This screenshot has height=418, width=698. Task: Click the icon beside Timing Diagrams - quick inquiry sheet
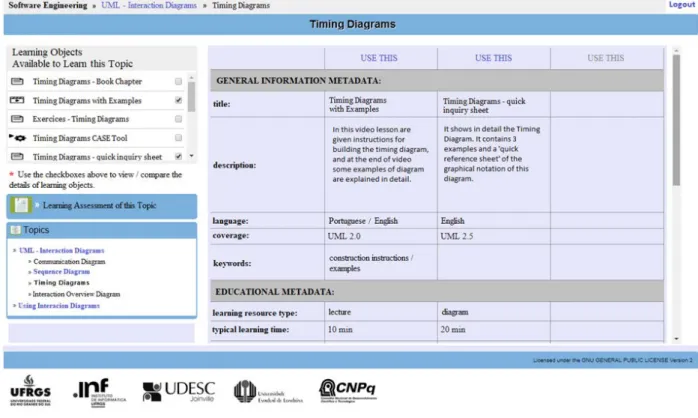click(17, 156)
